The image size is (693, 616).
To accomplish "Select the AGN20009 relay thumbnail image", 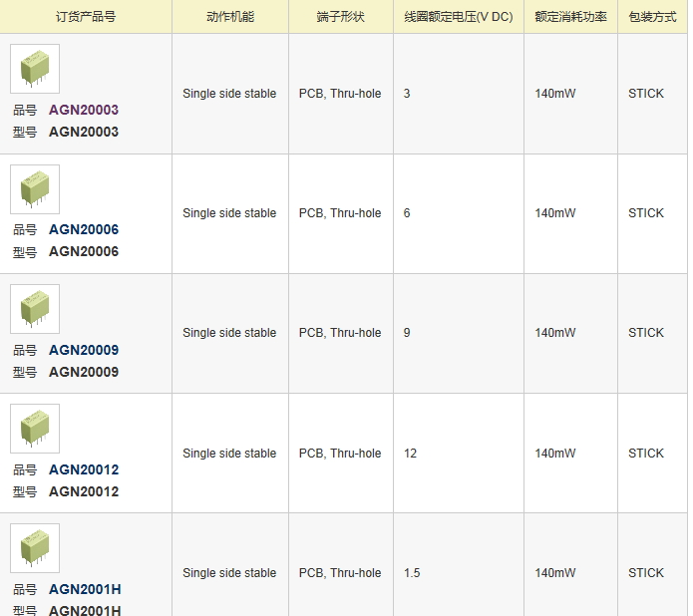I will [35, 309].
